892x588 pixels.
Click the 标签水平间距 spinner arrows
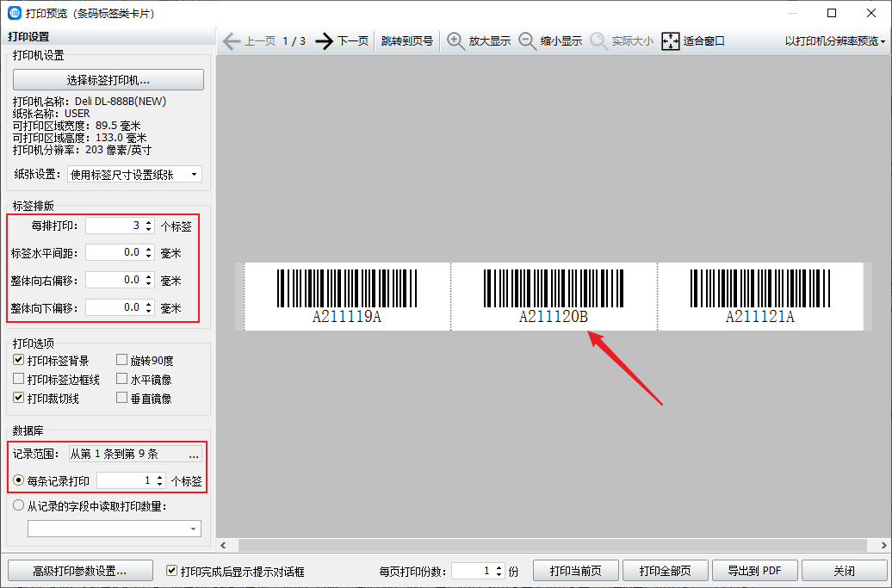tap(148, 252)
